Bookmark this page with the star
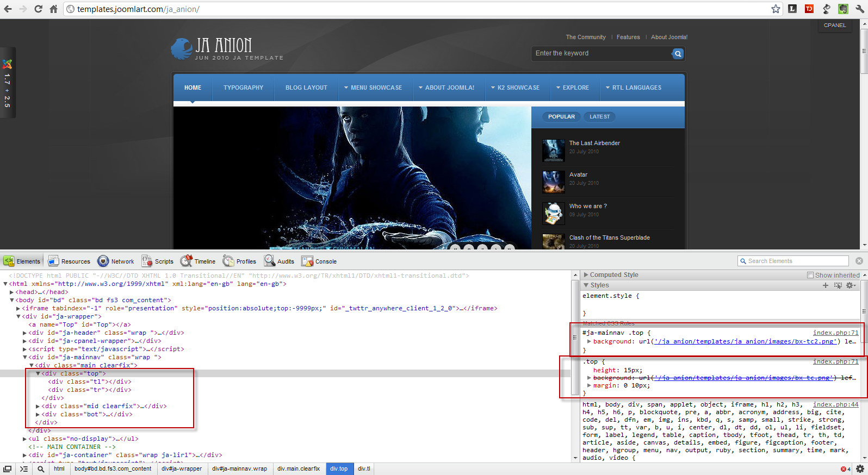868x475 pixels. tap(776, 9)
